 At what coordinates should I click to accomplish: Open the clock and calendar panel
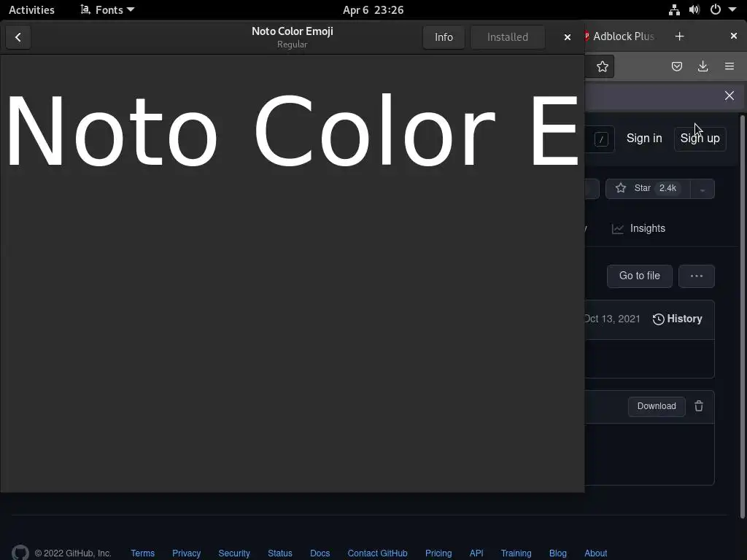coord(373,10)
